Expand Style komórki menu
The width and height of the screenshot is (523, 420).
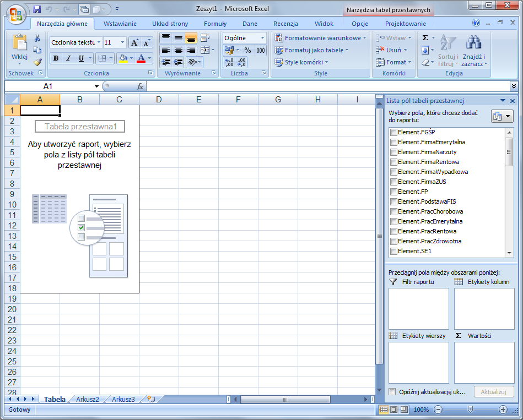301,62
